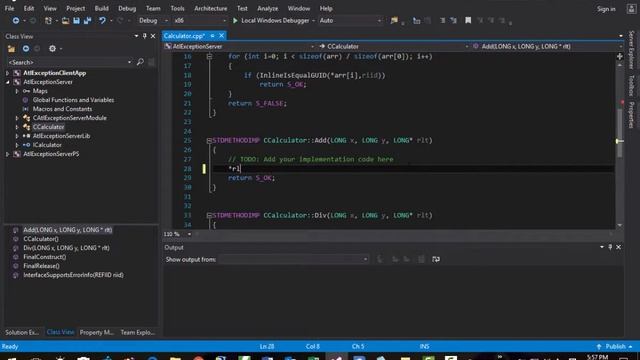Viewport: 640px width, 360px height.
Task: Select Macros and Constants item
Action: click(62, 109)
